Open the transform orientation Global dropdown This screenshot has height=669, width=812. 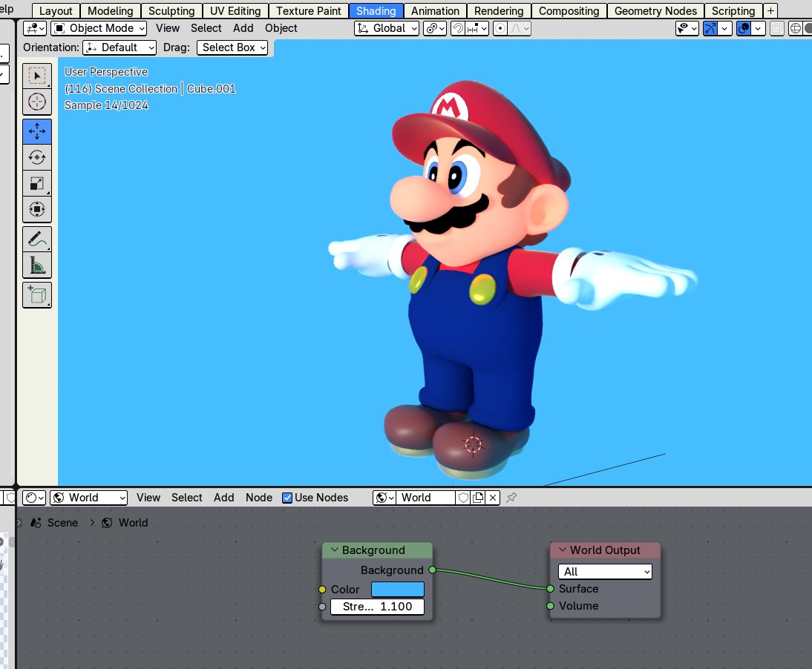pos(386,27)
